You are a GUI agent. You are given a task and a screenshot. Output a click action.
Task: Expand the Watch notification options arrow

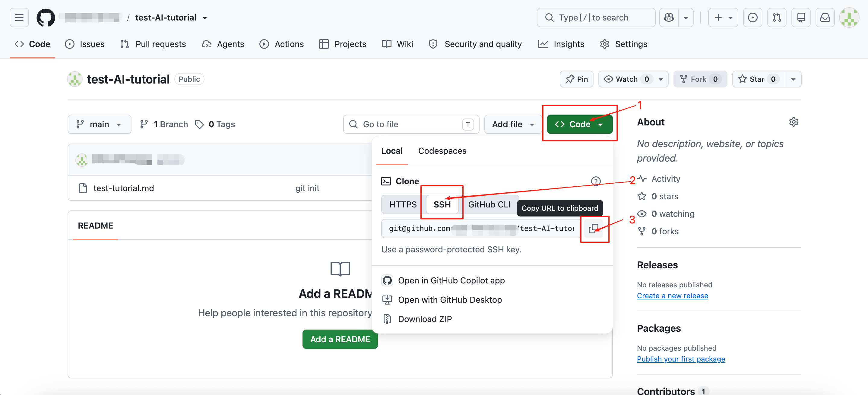click(x=661, y=79)
